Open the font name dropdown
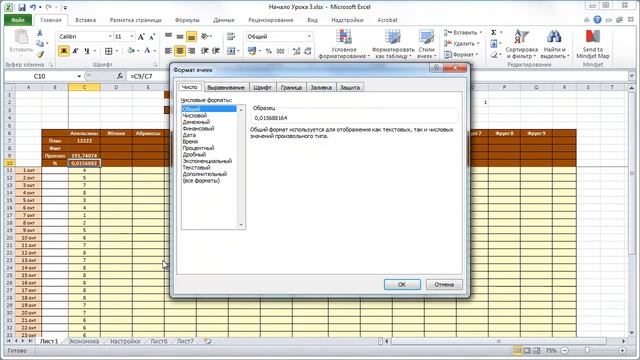Screen dimensions: 640x360 110,37
